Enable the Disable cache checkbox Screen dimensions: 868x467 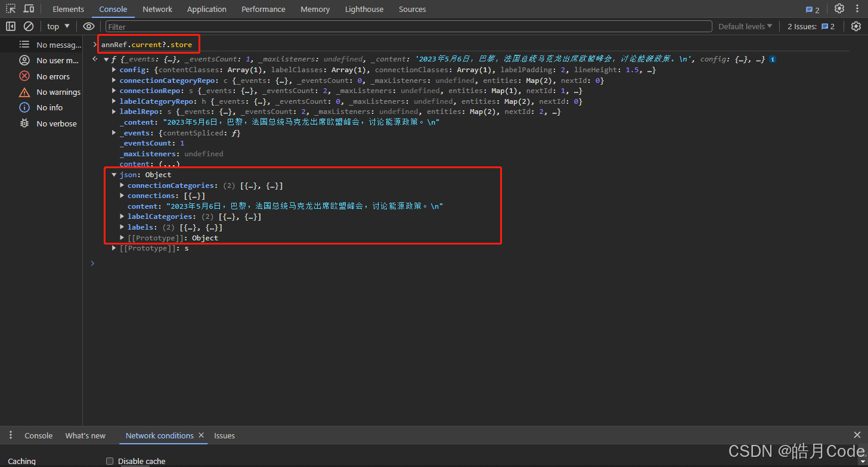110,461
